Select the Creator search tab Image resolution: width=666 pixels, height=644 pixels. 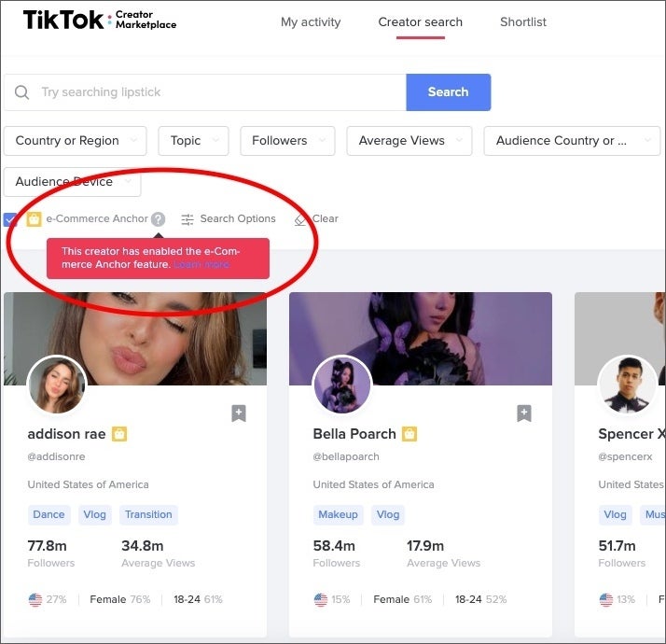(x=420, y=22)
